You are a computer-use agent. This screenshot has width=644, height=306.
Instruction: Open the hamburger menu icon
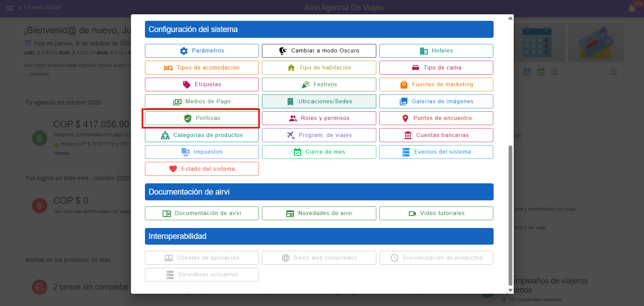[10, 8]
